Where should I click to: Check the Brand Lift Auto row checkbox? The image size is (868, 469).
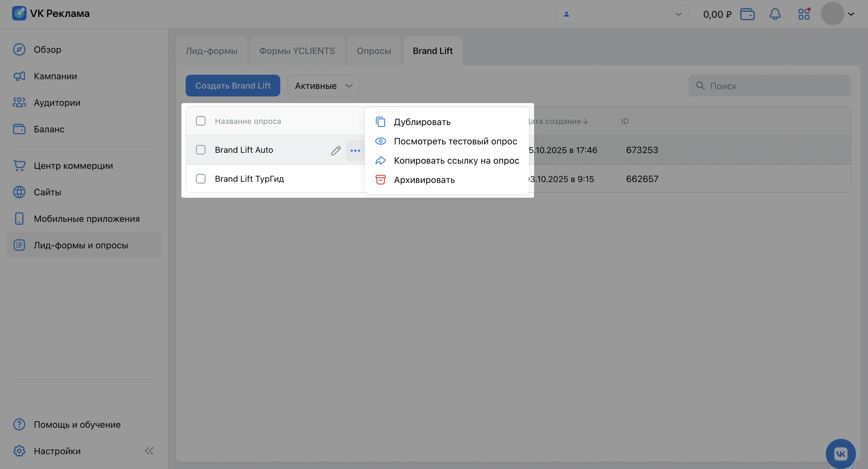[x=201, y=150]
